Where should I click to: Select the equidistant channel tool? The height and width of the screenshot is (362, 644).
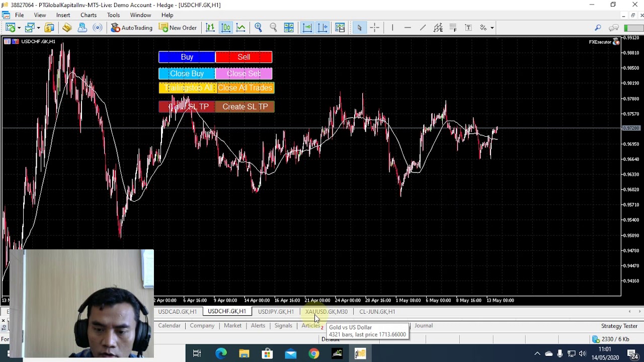438,28
